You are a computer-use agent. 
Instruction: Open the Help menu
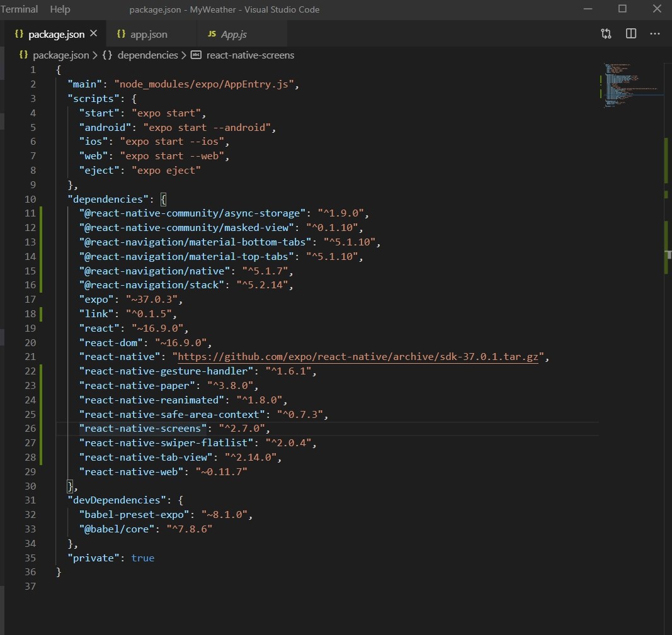(60, 9)
